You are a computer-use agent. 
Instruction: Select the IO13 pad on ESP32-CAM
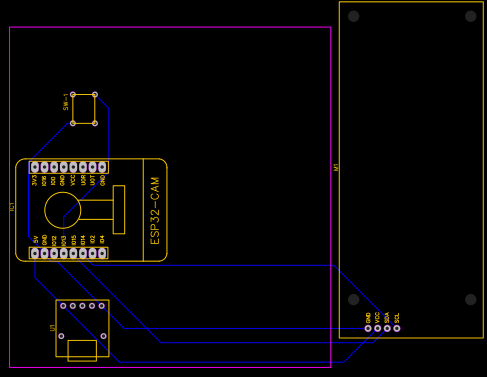point(64,253)
